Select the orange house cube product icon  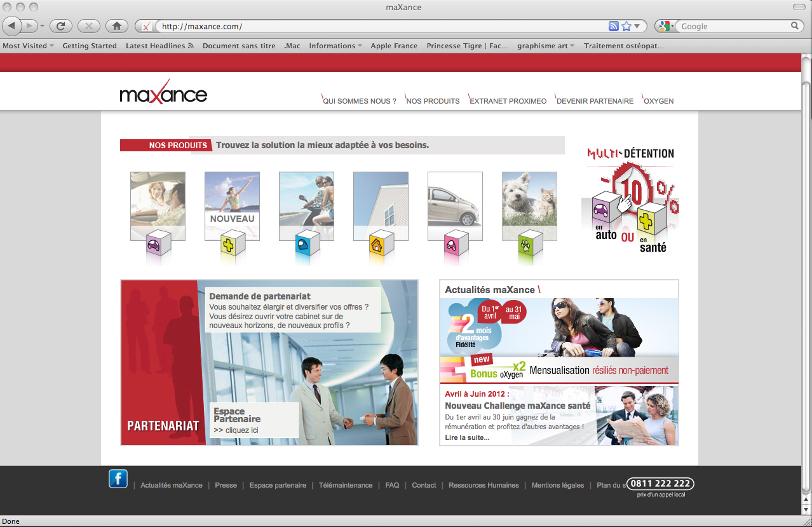click(x=381, y=244)
